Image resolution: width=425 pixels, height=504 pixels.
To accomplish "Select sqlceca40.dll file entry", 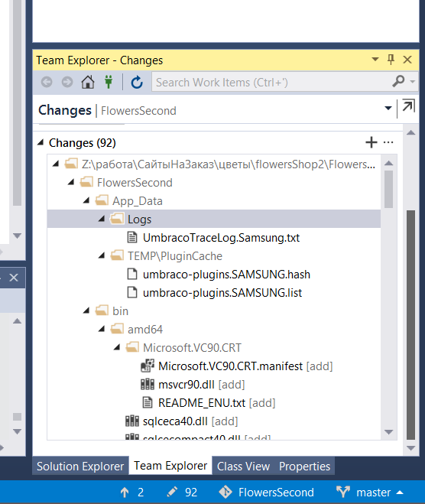I will pyautogui.click(x=175, y=421).
